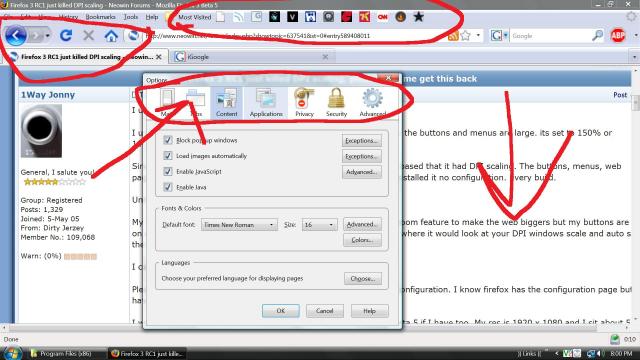Click the status bar download icon
This screenshot has height=360, width=640.
pos(615,339)
